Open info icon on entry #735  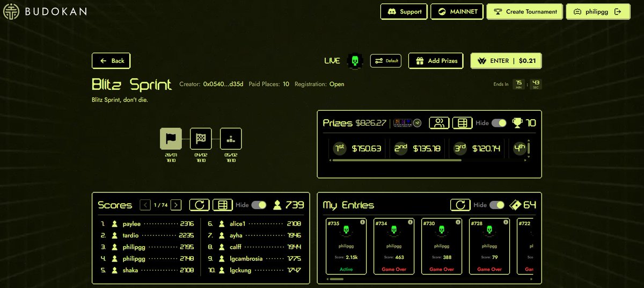click(362, 222)
